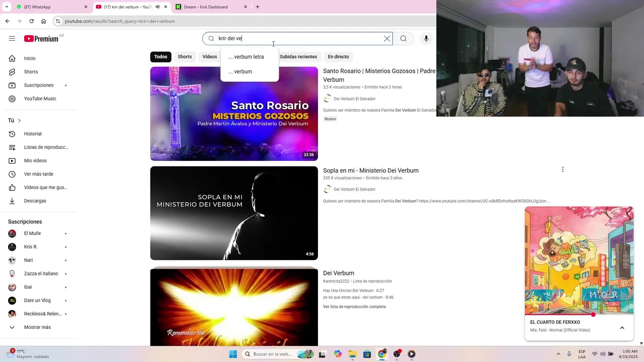Click the address bar URL

(x=120, y=21)
